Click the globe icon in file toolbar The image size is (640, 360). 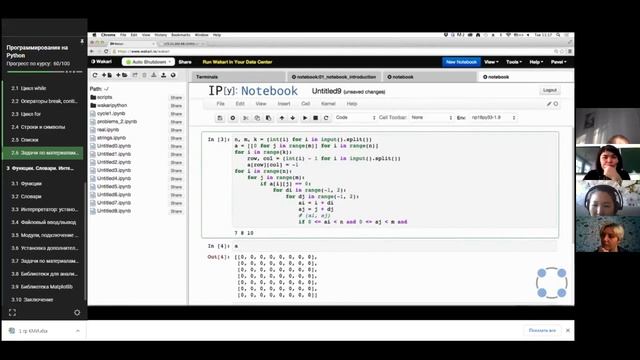(x=173, y=75)
